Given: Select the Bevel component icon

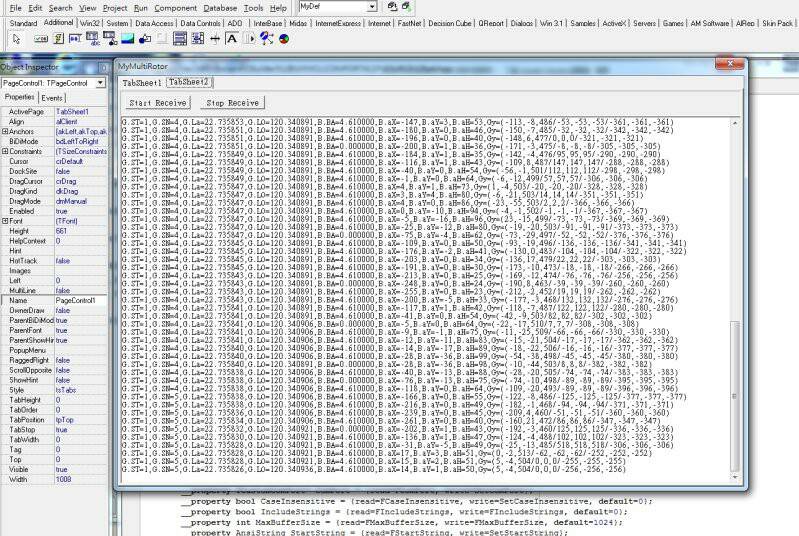Looking at the screenshot, I should 162,39.
